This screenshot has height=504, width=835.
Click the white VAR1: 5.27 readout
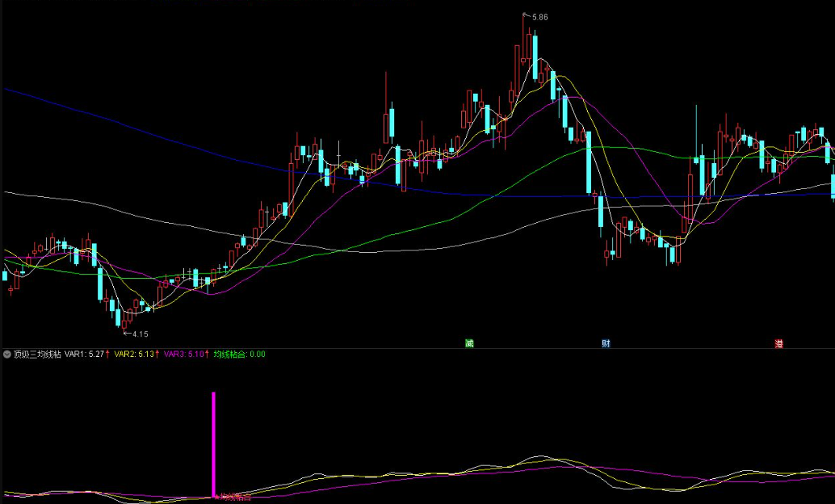point(84,355)
